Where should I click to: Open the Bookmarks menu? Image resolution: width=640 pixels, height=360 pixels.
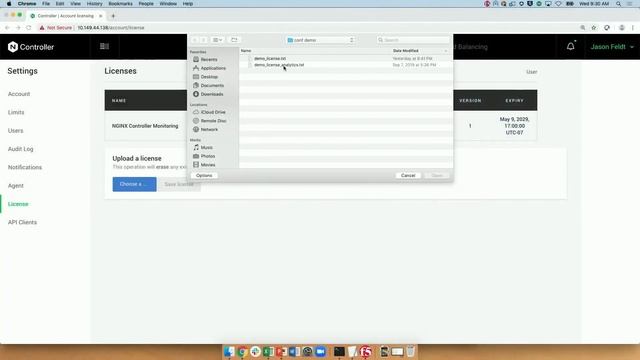click(x=120, y=4)
